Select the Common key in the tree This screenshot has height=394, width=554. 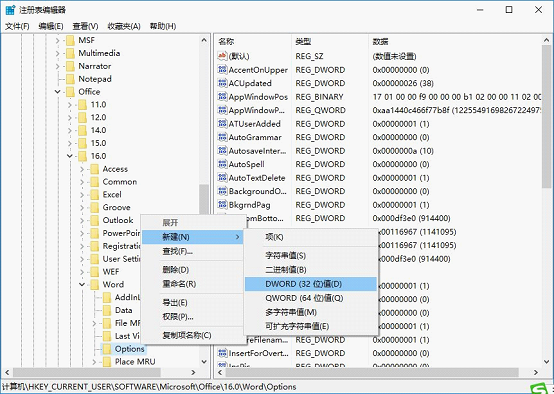pyautogui.click(x=119, y=182)
